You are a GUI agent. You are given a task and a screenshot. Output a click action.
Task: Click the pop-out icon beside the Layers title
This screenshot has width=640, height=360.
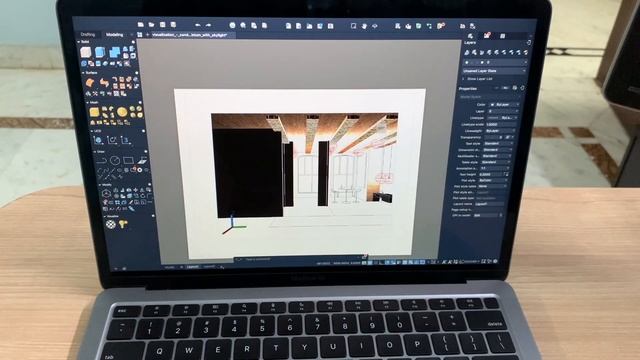click(529, 42)
